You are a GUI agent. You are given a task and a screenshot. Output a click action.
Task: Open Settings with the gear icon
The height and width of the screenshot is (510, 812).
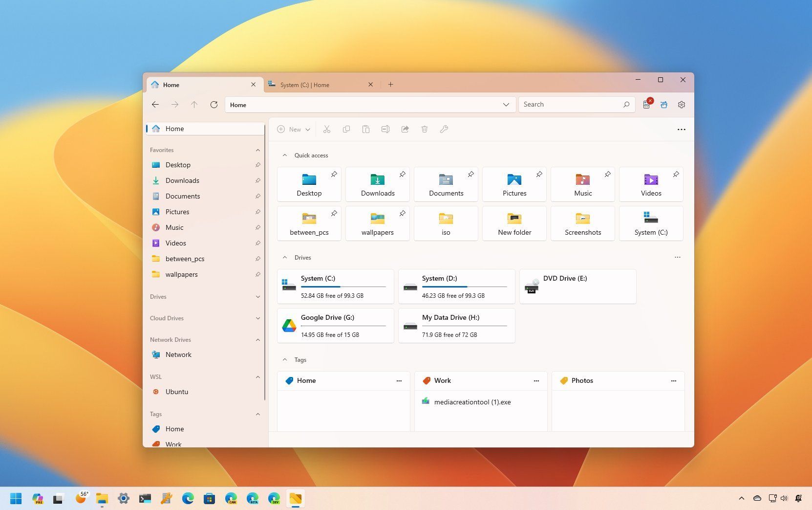click(x=681, y=104)
